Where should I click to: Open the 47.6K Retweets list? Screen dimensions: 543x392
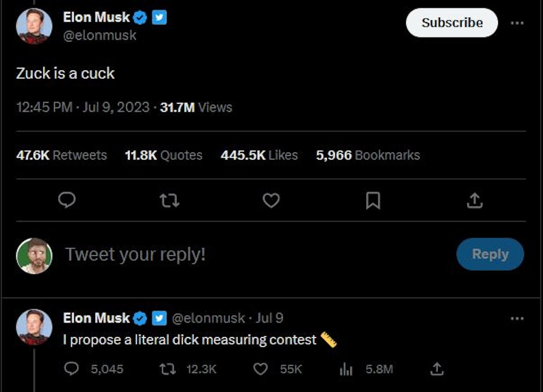tap(62, 155)
